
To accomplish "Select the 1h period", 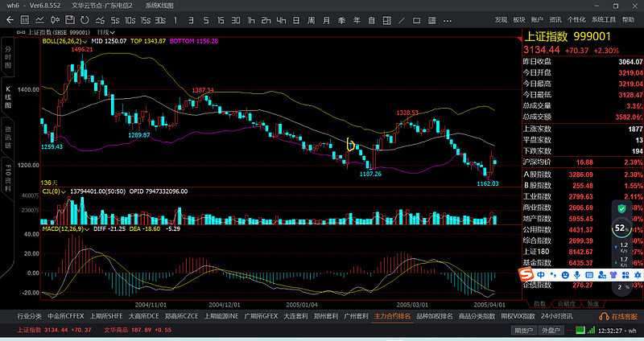I will pyautogui.click(x=251, y=20).
